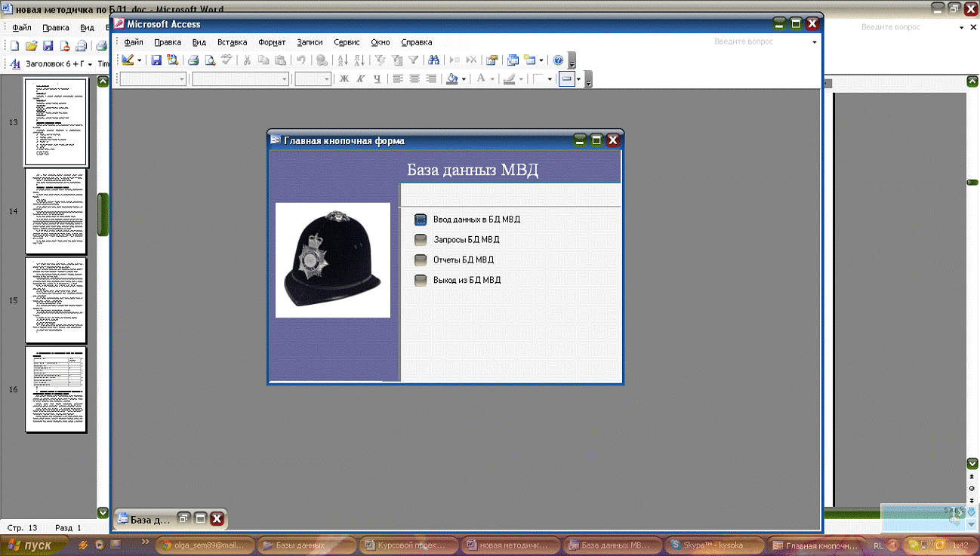This screenshot has height=556, width=980.
Task: Sort ascending with the A-Z icon
Action: click(x=342, y=60)
